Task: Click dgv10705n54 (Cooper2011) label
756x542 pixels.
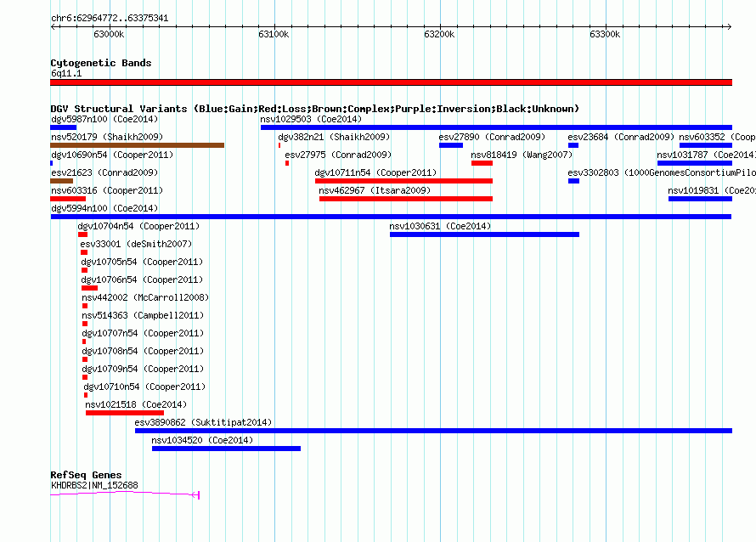Action: [142, 262]
